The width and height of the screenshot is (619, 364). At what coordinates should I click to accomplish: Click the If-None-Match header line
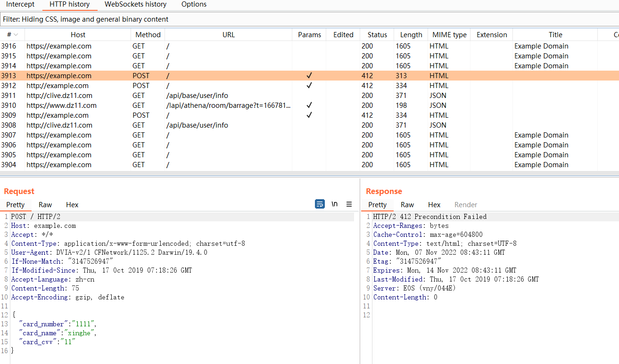click(62, 261)
